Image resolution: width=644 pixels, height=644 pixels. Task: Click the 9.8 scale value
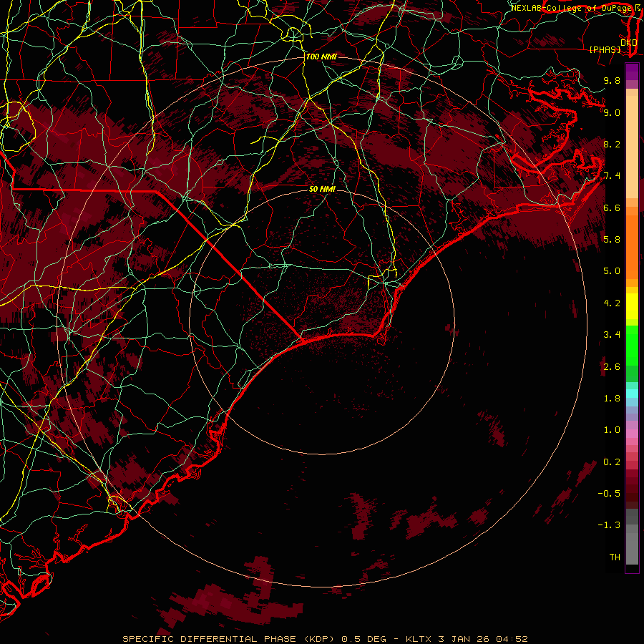[x=612, y=80]
